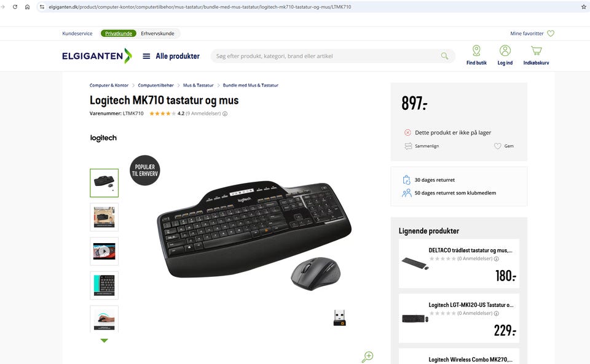Click Mine favoritter heart icon

(551, 33)
